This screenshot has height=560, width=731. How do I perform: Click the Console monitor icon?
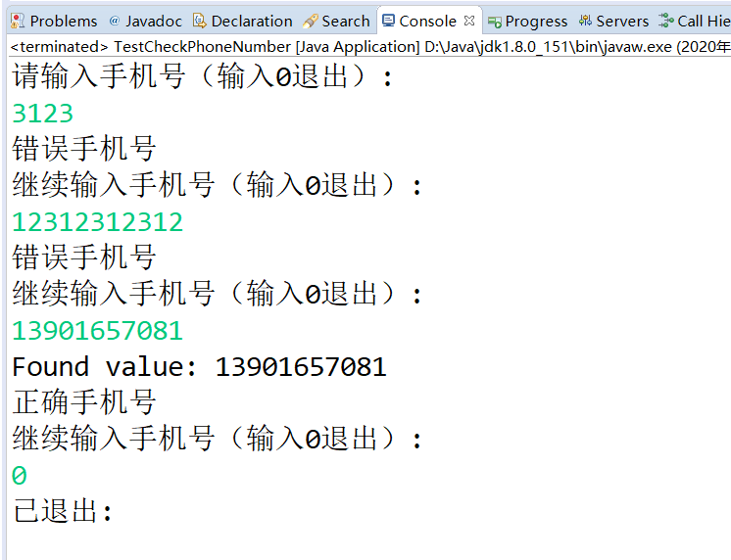[x=388, y=21]
